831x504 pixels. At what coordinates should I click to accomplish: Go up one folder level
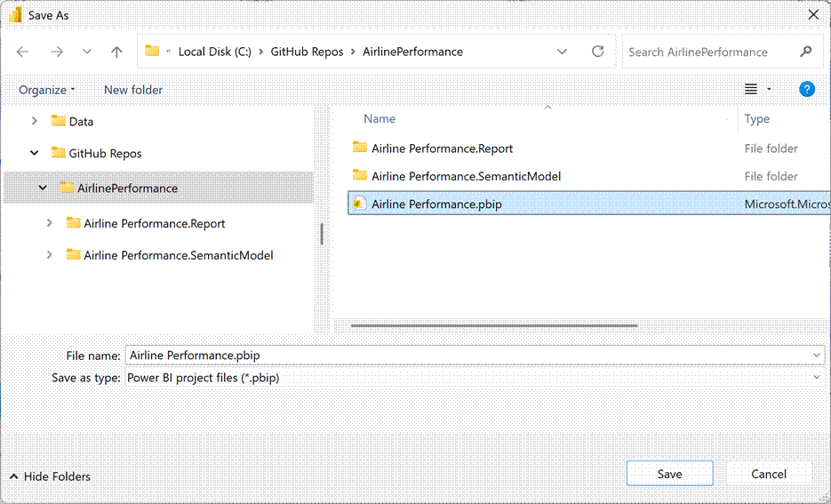pyautogui.click(x=116, y=52)
